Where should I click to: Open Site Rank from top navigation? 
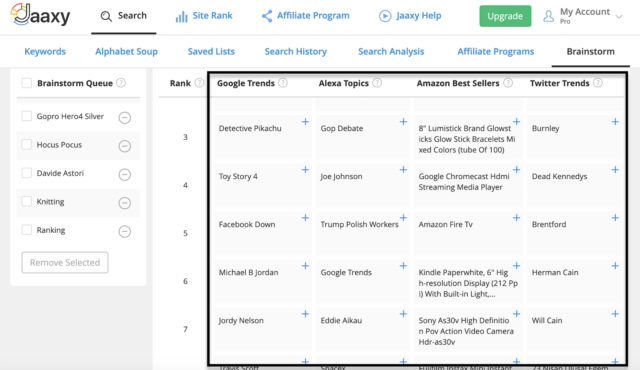pyautogui.click(x=204, y=16)
